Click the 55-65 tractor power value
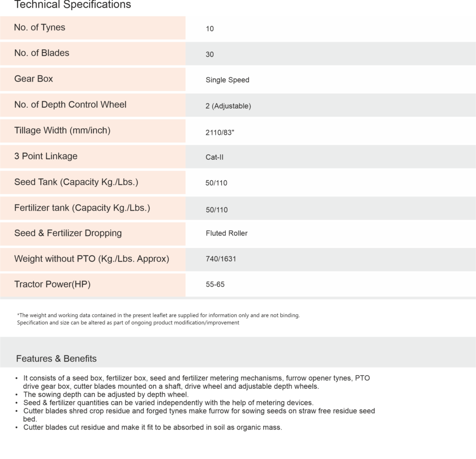The height and width of the screenshot is (459, 476). 215,284
